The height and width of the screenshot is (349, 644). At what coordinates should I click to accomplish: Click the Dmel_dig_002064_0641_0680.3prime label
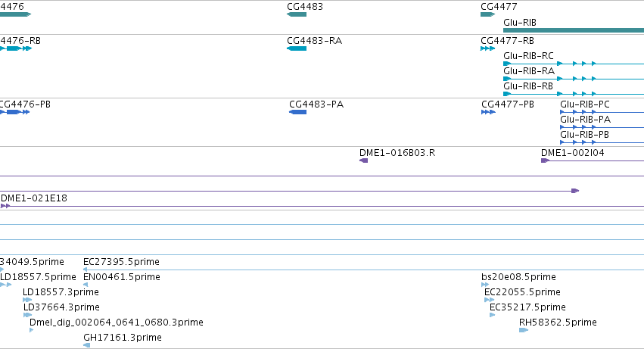point(117,323)
